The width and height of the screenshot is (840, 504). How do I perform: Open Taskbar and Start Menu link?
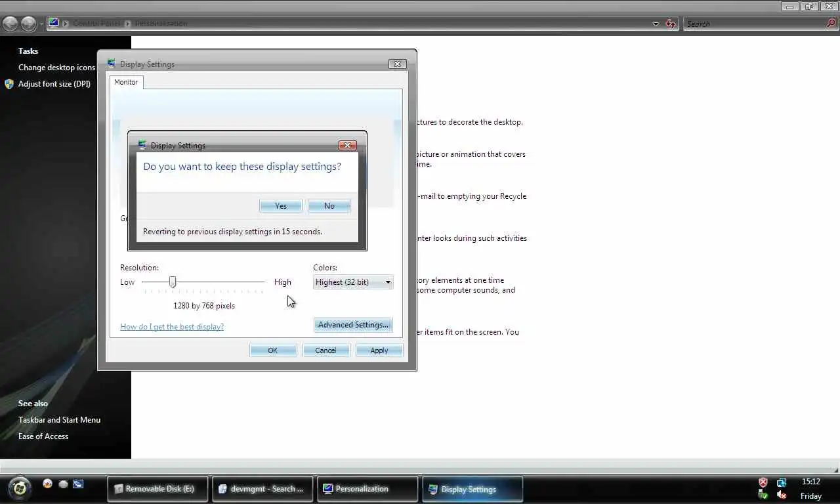point(59,420)
